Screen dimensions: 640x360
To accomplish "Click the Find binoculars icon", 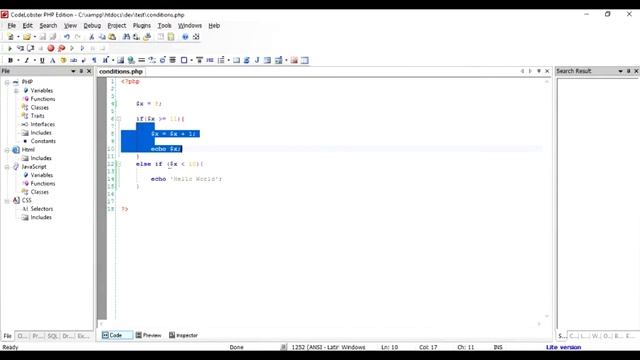I will [126, 37].
